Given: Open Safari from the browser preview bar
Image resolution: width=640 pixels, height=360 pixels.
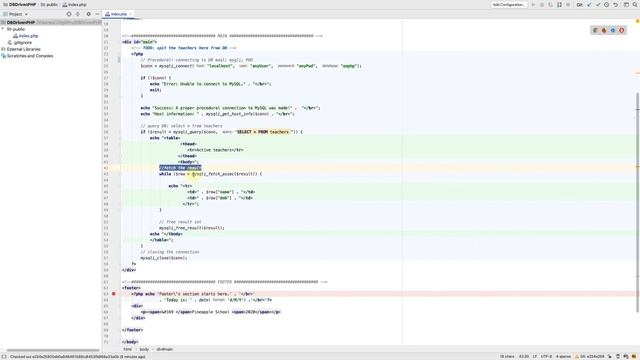Looking at the screenshot, I should click(613, 30).
